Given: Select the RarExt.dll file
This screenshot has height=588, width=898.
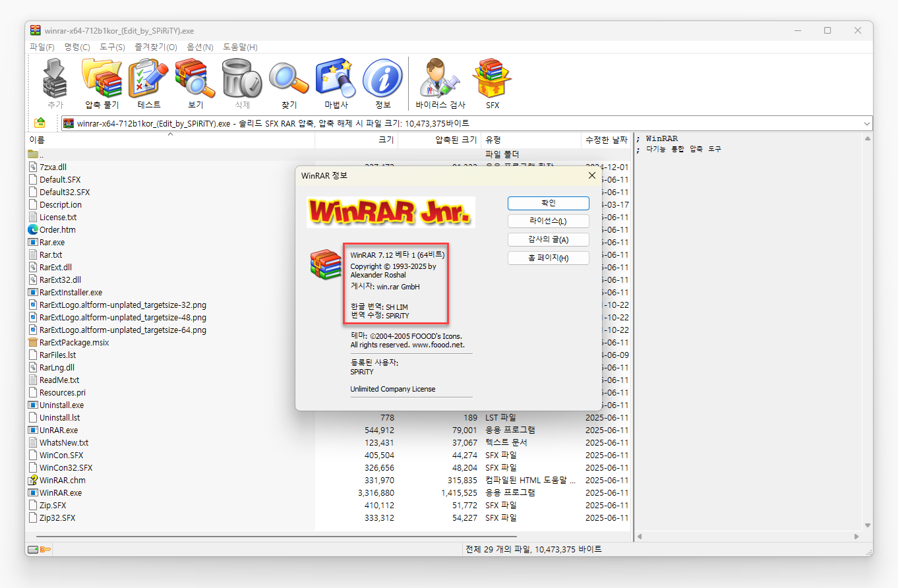Looking at the screenshot, I should [x=55, y=267].
